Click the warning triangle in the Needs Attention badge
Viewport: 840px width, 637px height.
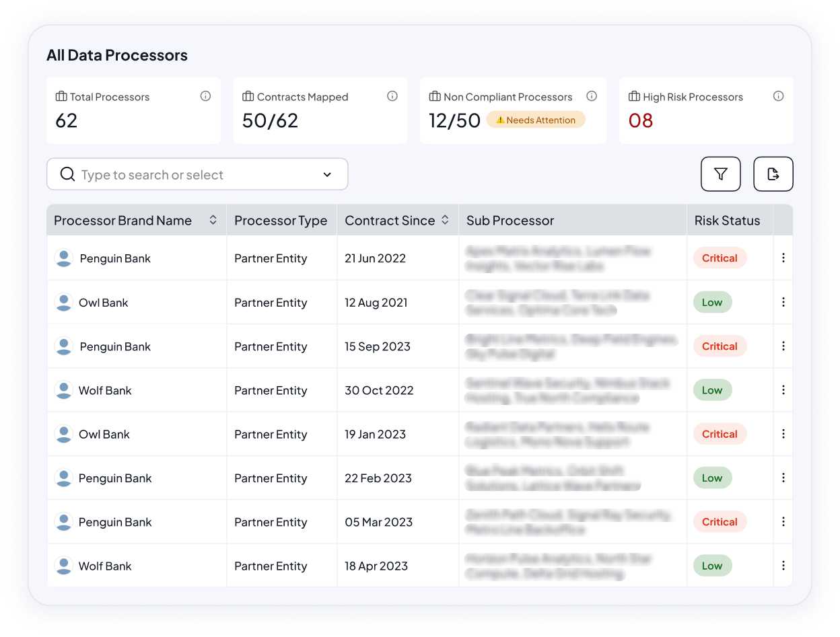pyautogui.click(x=500, y=120)
